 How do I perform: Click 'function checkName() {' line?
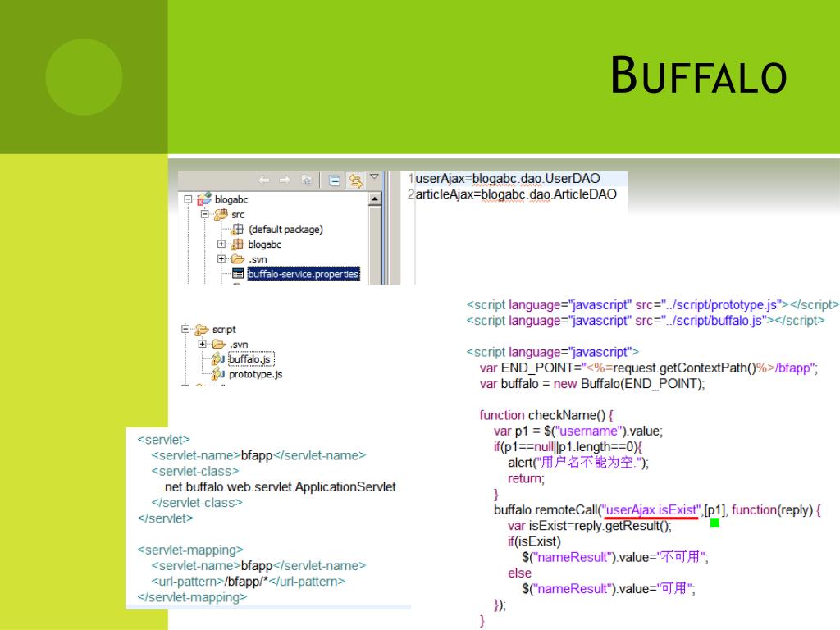tap(546, 415)
